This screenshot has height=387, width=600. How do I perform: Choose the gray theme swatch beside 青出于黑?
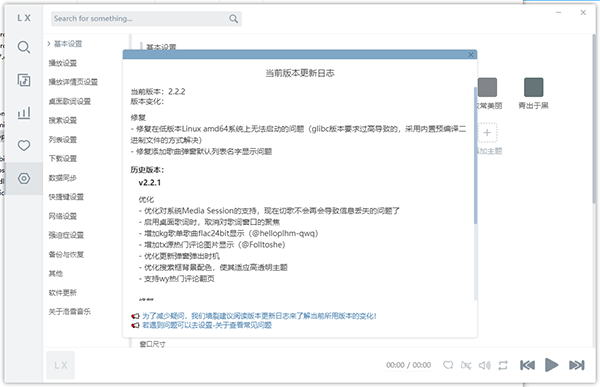[488, 87]
